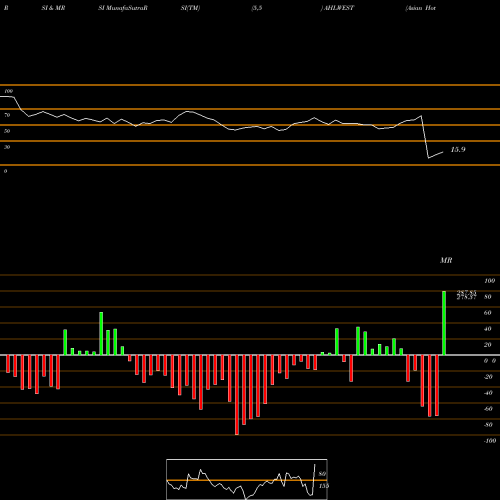Open the mini RSI overview chart at bottom
500x500 pixels.
click(x=247, y=479)
